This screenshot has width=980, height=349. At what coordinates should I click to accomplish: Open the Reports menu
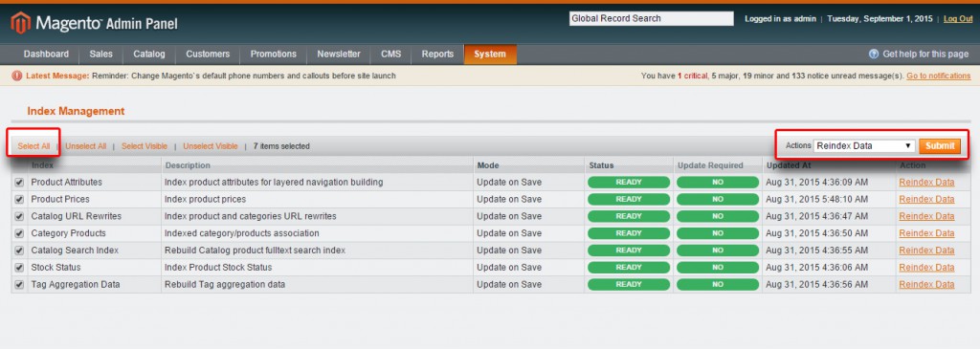(x=437, y=55)
